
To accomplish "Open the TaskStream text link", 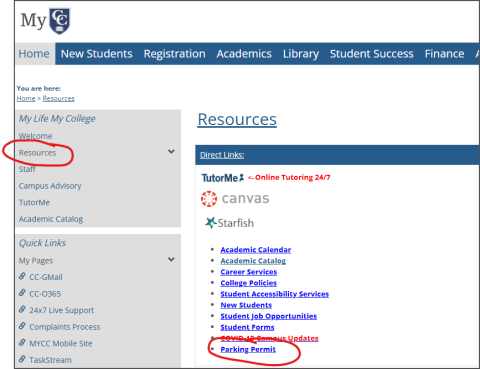I will click(50, 360).
